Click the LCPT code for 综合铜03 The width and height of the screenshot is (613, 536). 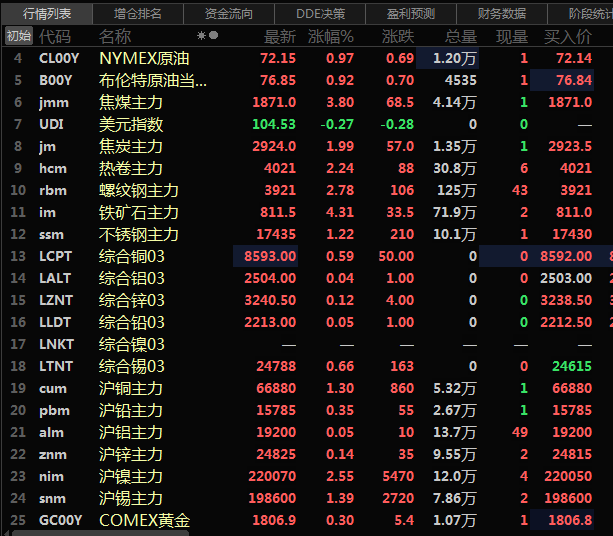coord(55,256)
